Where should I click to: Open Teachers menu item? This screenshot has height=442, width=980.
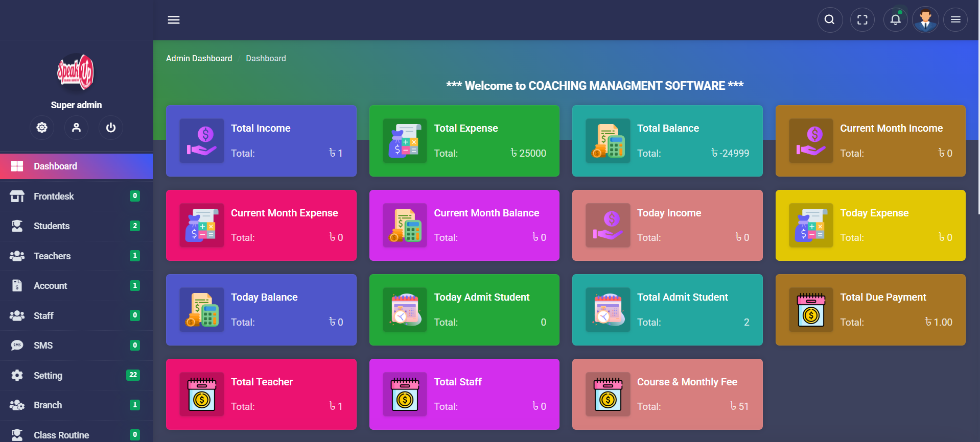77,256
